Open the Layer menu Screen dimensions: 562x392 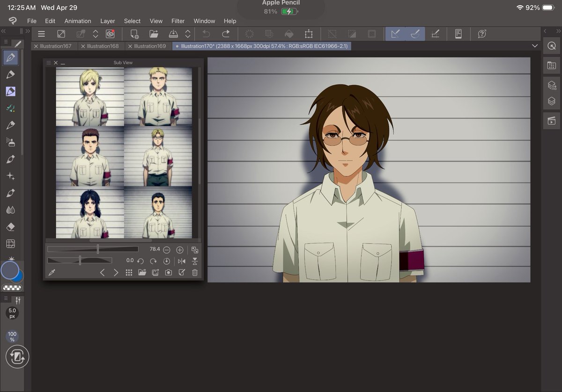pos(108,21)
